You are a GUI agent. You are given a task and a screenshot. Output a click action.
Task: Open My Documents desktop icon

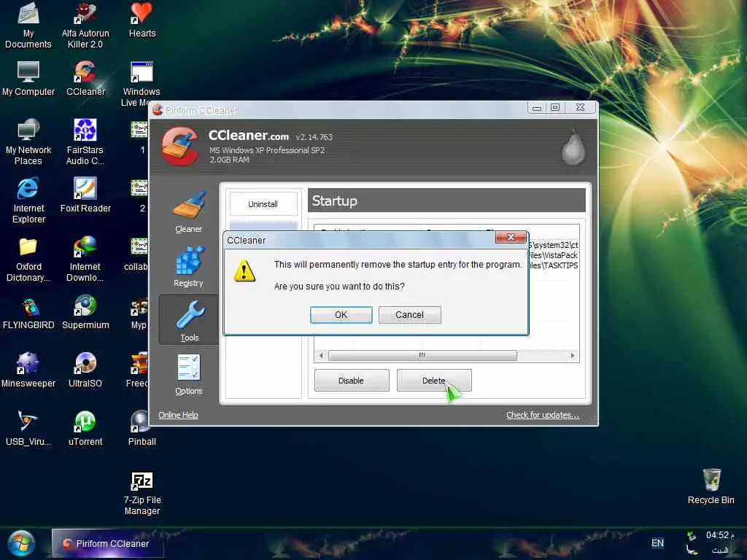[x=28, y=26]
